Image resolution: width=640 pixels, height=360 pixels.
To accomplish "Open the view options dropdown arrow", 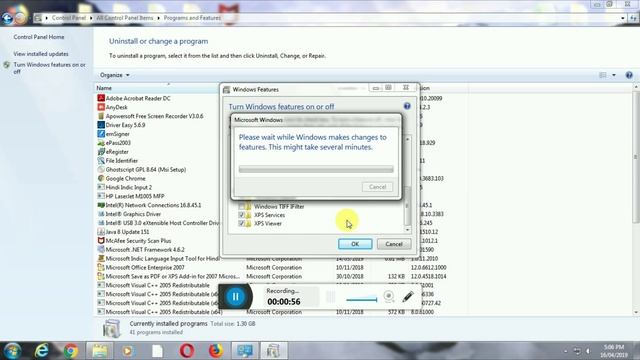I will [614, 75].
